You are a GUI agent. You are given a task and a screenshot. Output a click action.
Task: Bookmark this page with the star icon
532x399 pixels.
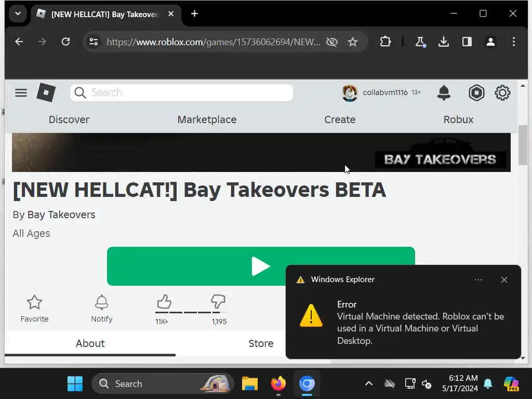(353, 42)
